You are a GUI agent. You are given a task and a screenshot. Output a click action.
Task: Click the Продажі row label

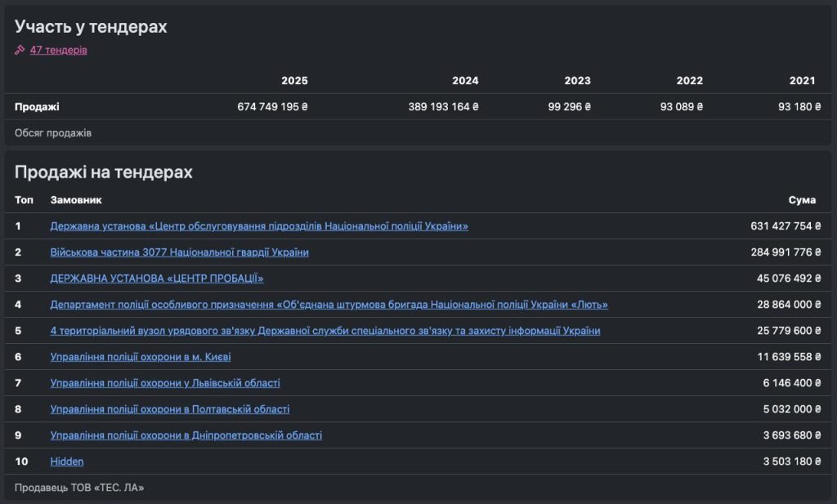[x=37, y=107]
